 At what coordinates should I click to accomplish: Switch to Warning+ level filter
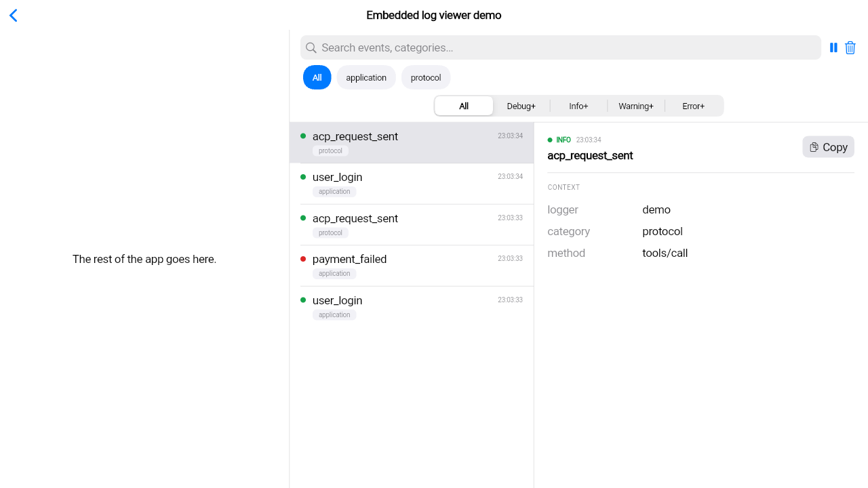coord(636,106)
